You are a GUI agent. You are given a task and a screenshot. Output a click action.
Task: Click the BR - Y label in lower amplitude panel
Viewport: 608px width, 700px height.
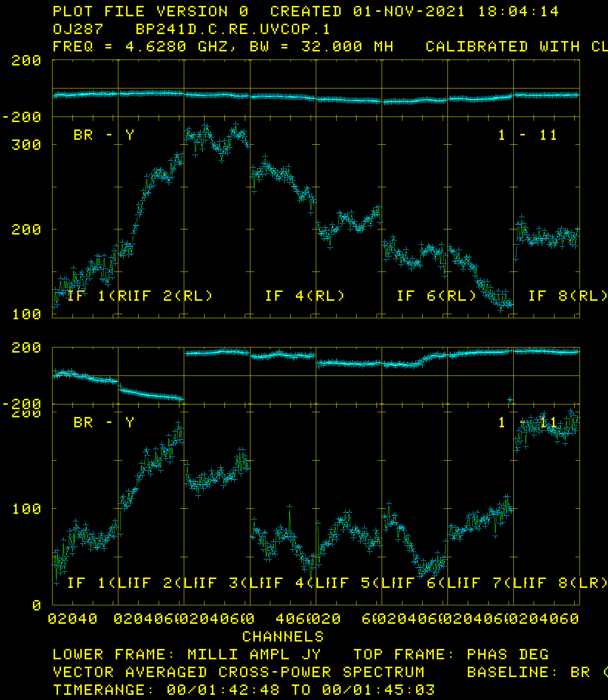tap(104, 423)
